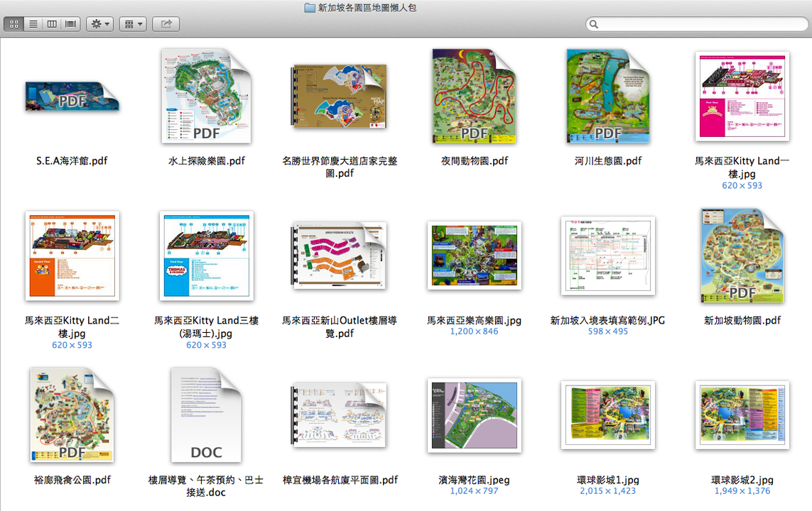Switch to icon view mode
The image size is (812, 511).
tap(14, 24)
